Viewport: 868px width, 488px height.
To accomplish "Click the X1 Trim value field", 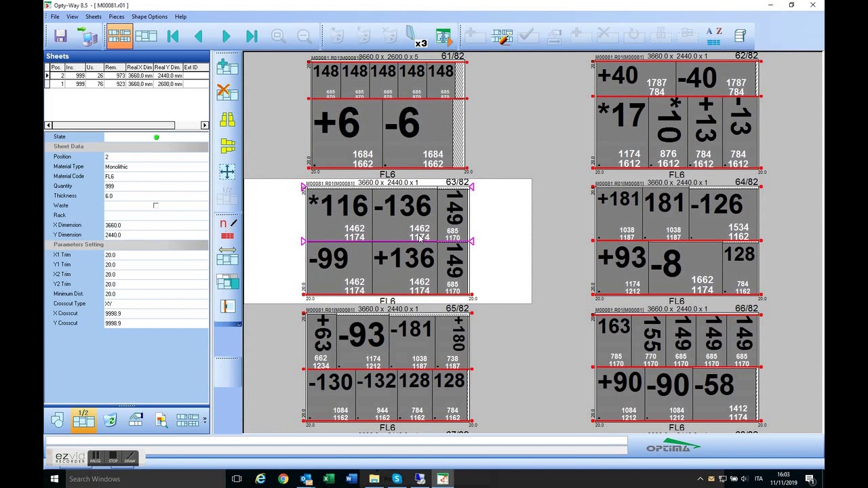I will [156, 255].
